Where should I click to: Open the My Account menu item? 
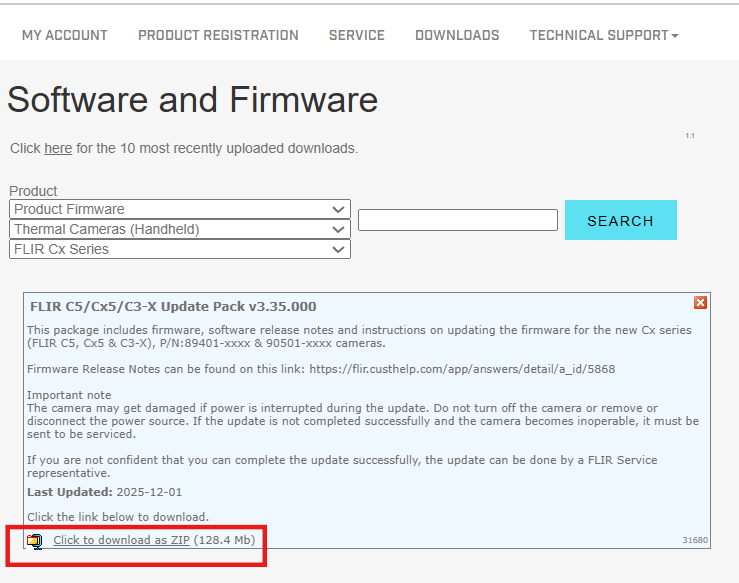(65, 35)
